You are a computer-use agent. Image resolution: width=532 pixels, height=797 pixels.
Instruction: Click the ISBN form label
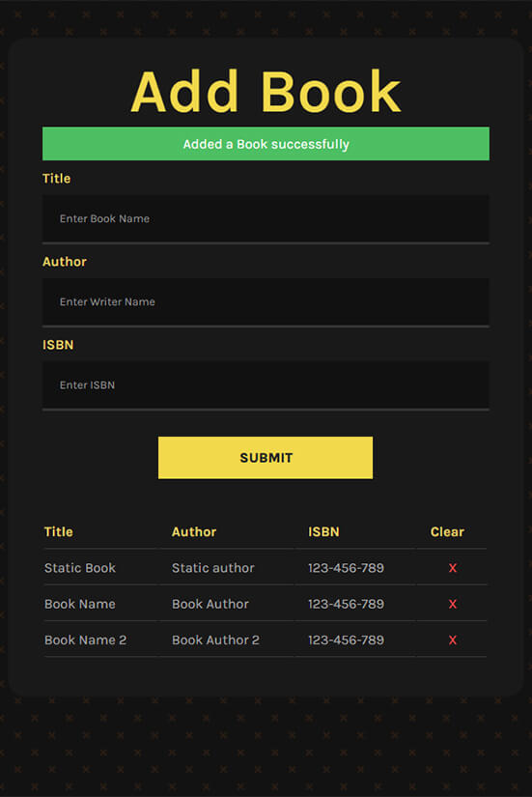coord(58,345)
